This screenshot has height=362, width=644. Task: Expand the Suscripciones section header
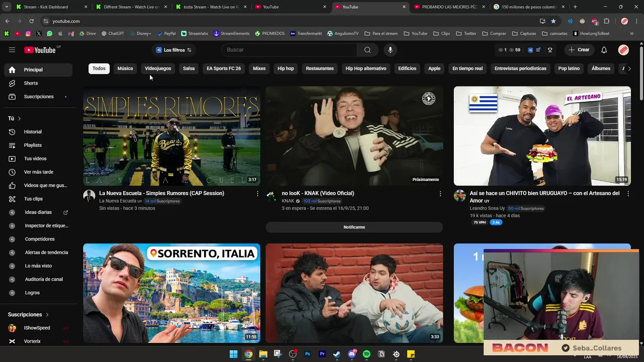pyautogui.click(x=28, y=315)
